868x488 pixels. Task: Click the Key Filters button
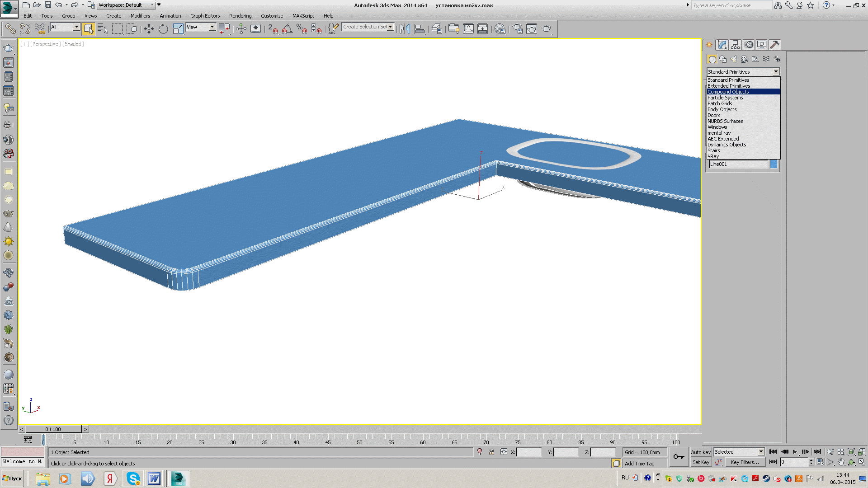745,462
